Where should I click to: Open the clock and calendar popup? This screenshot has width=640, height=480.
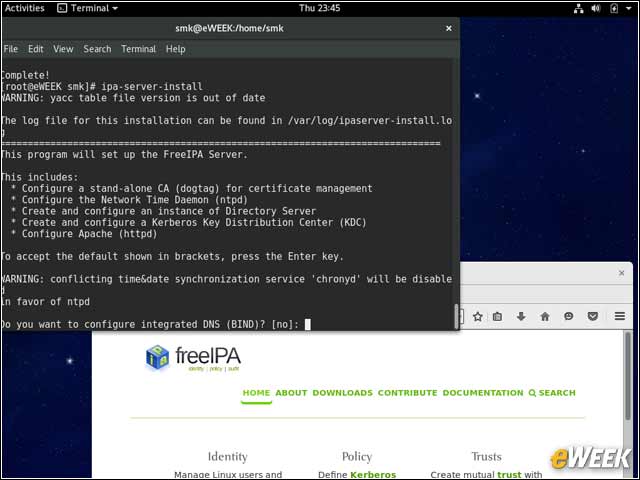(x=319, y=8)
